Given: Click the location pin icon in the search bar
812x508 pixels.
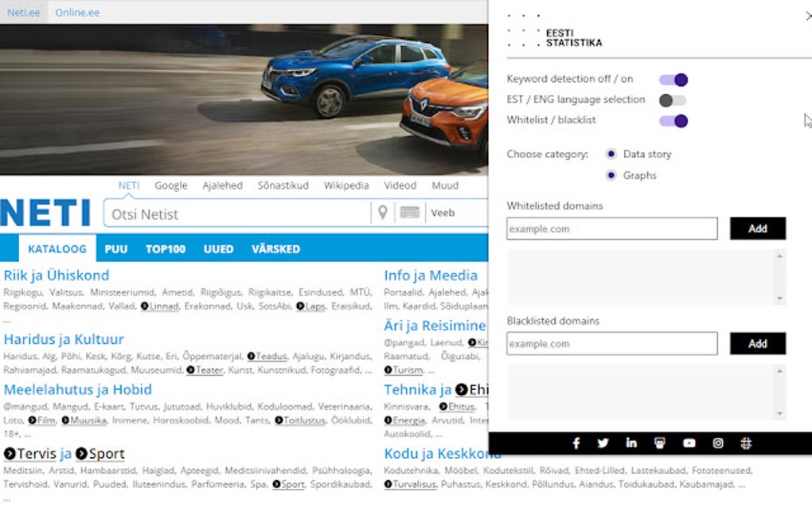Looking at the screenshot, I should tap(383, 213).
